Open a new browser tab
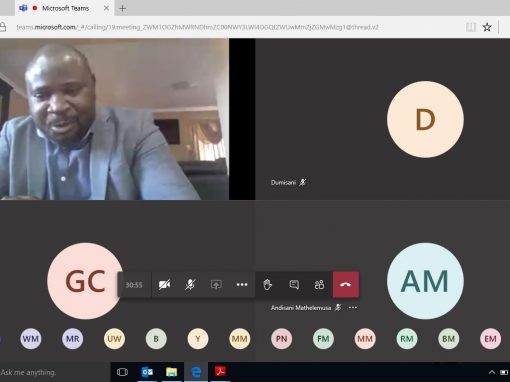Viewport: 510px width, 382px height. click(122, 8)
